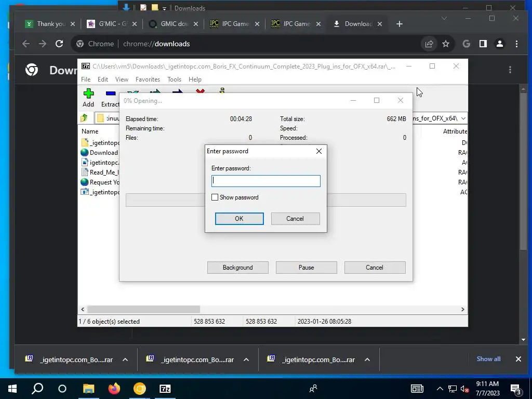Open Chrome tab search chevron
The width and height of the screenshot is (532, 399).
[444, 18]
